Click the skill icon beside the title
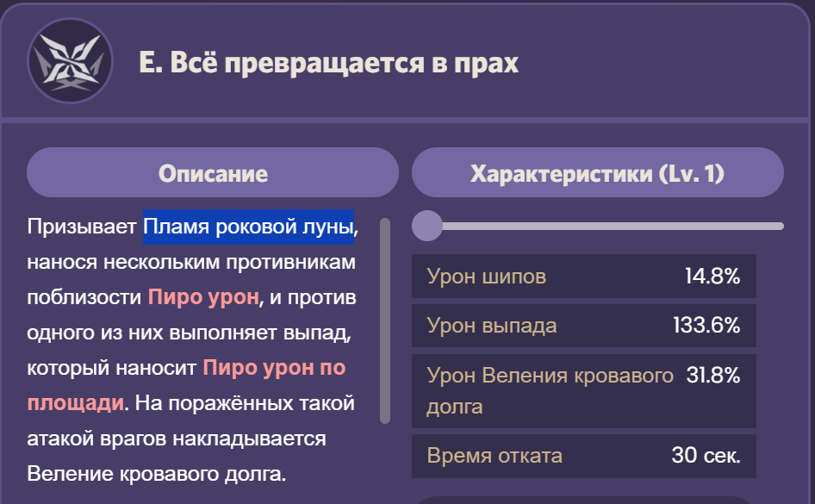Viewport: 815px width, 504px height. coord(70,61)
